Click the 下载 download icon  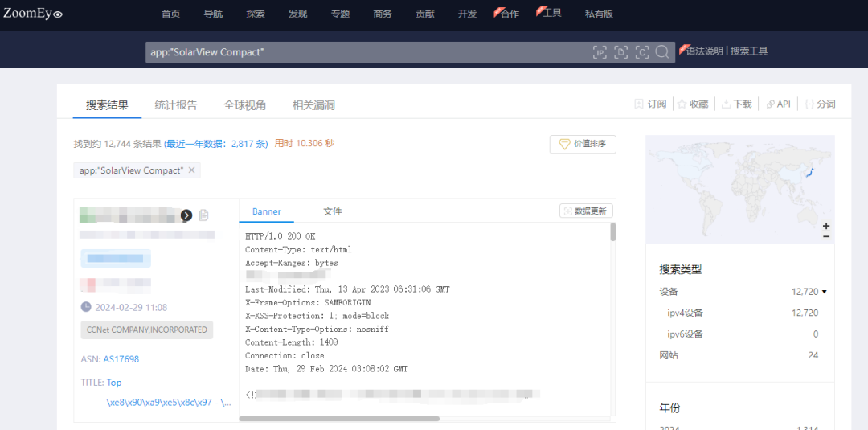pos(726,104)
